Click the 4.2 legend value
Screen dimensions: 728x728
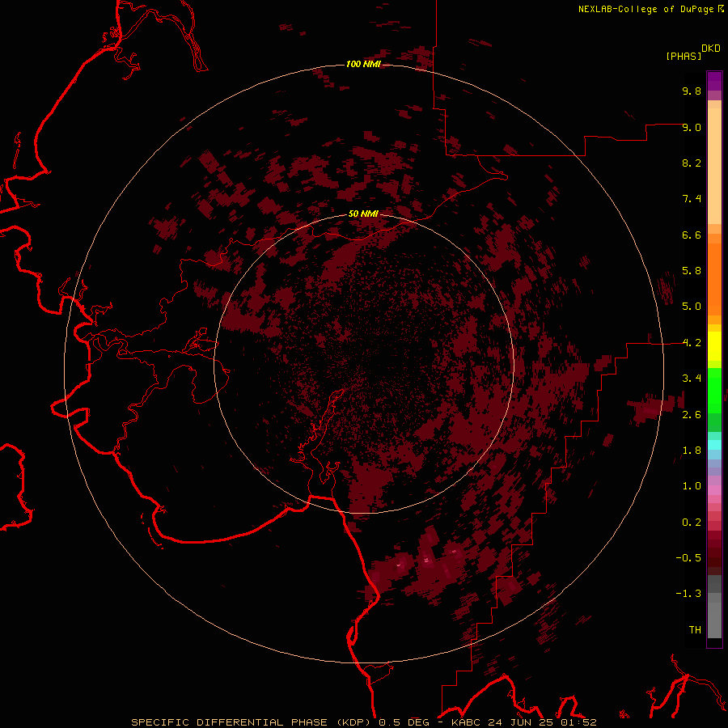pos(692,343)
